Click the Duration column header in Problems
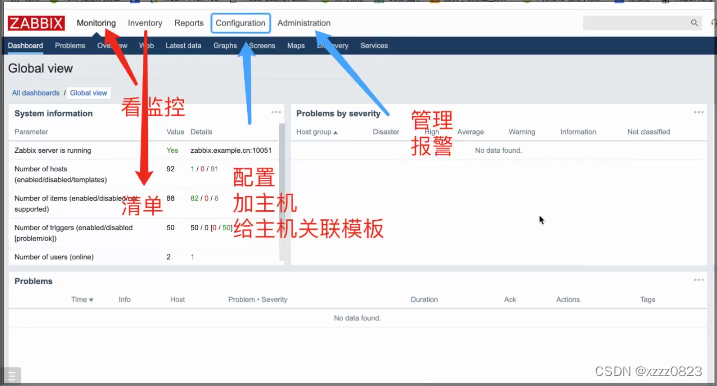This screenshot has width=717, height=386. tap(424, 300)
